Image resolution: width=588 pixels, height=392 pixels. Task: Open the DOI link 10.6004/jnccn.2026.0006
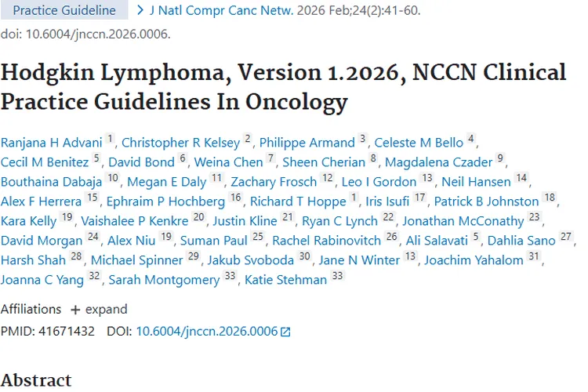(207, 331)
